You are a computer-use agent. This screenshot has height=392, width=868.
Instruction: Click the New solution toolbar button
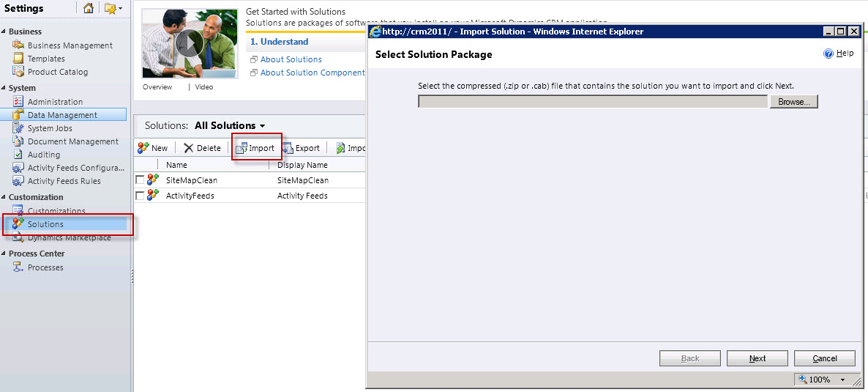153,148
